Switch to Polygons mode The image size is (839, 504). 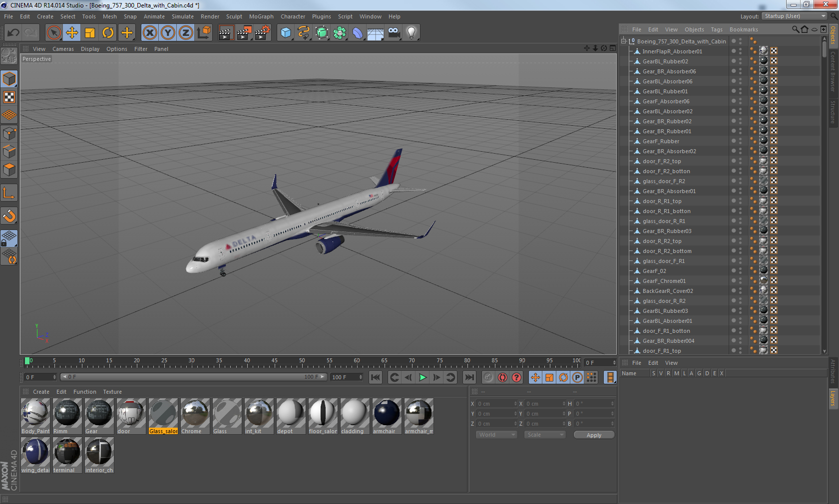coord(9,170)
